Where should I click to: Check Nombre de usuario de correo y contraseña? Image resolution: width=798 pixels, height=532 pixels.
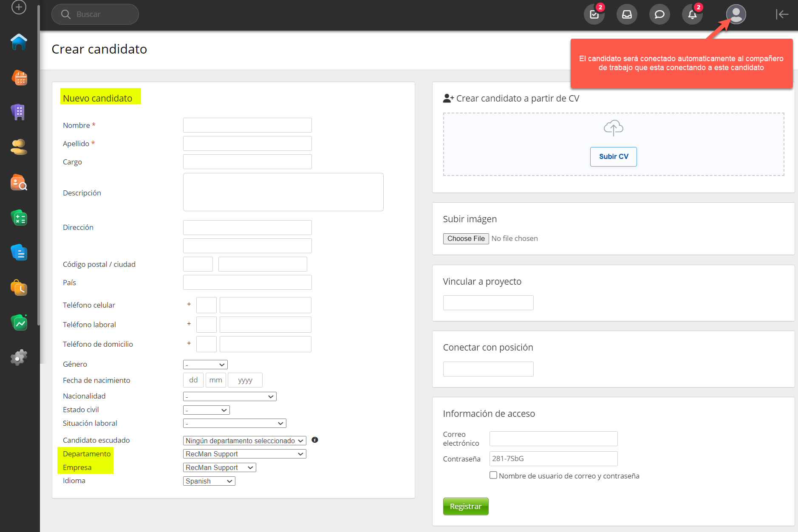point(493,475)
